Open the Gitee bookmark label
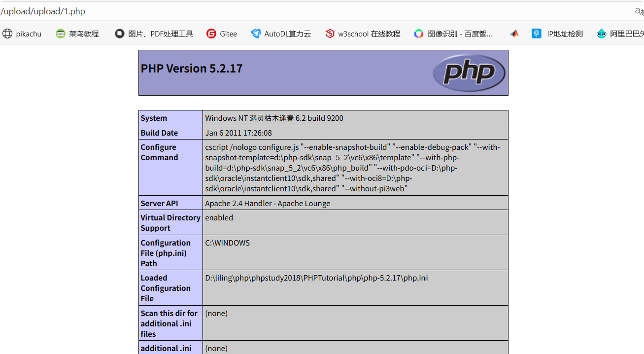This screenshot has height=354, width=644. tap(229, 34)
